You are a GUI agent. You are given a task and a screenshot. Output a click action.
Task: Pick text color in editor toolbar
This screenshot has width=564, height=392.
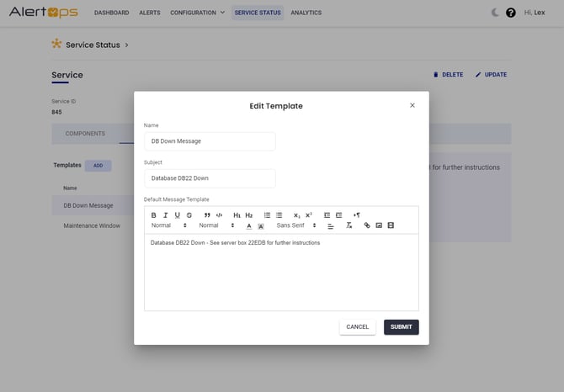click(x=249, y=225)
